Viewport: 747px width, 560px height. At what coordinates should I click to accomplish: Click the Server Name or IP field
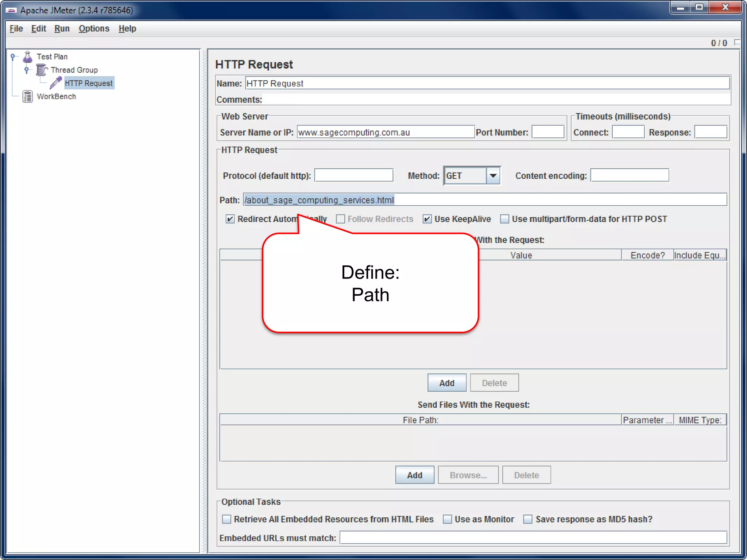coord(385,132)
